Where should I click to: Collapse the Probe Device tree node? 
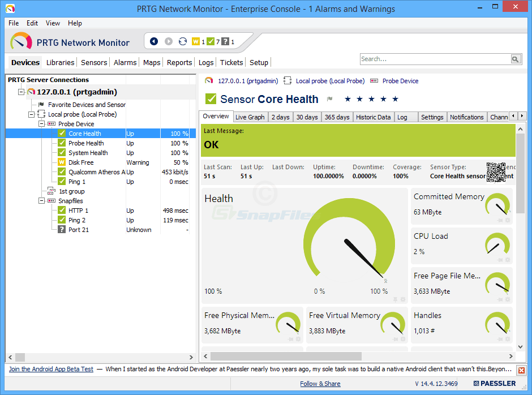(x=42, y=124)
